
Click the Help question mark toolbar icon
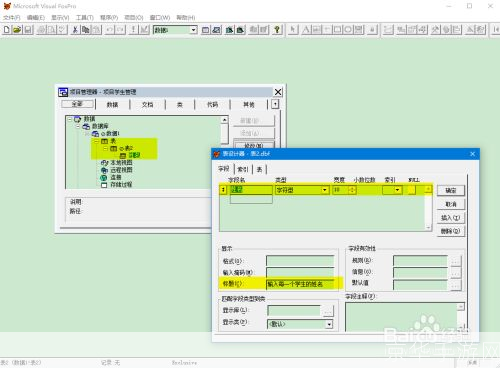click(277, 30)
